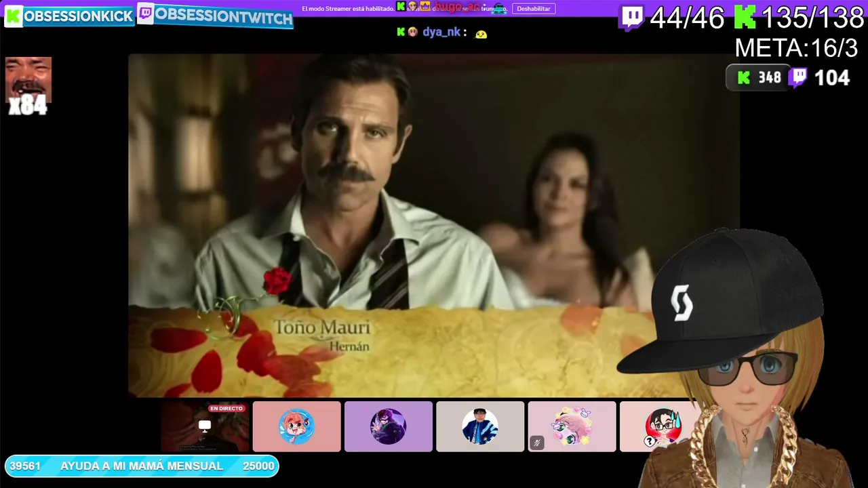Click the hugo_ac username in the top banner
Viewport: 868px width, 488px height.
point(457,7)
